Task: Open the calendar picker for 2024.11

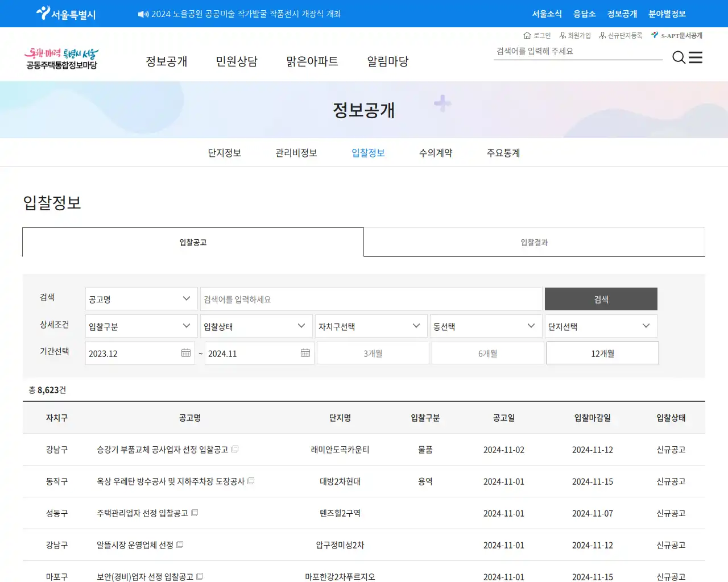Action: click(305, 352)
